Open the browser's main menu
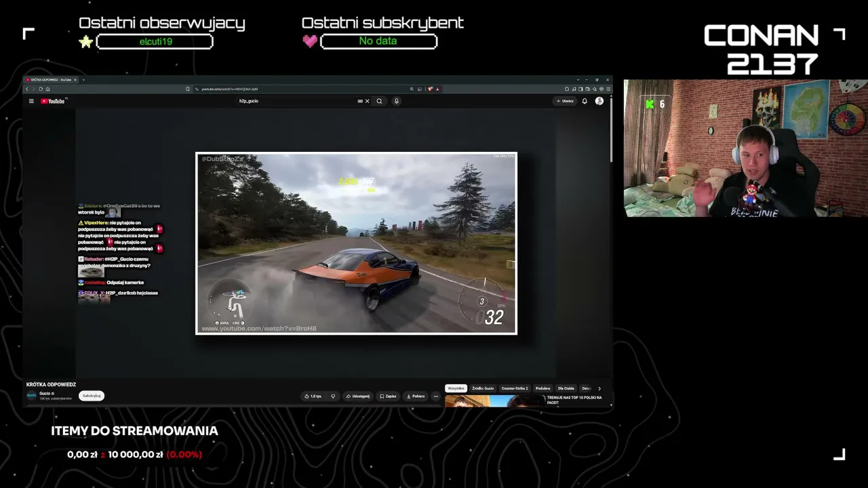 click(x=608, y=89)
